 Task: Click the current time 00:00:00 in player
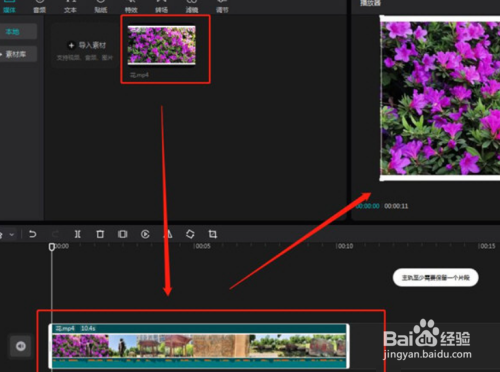pos(368,206)
